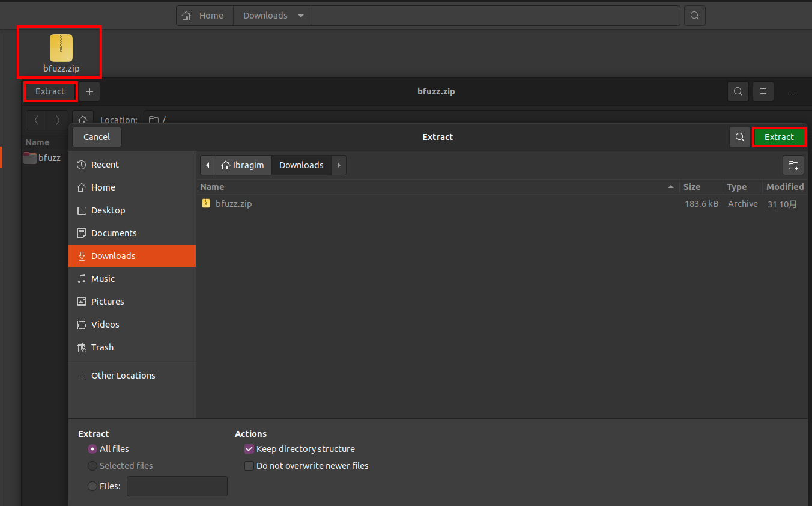Click the search icon in Extract dialog header
The width and height of the screenshot is (812, 506).
pyautogui.click(x=739, y=137)
